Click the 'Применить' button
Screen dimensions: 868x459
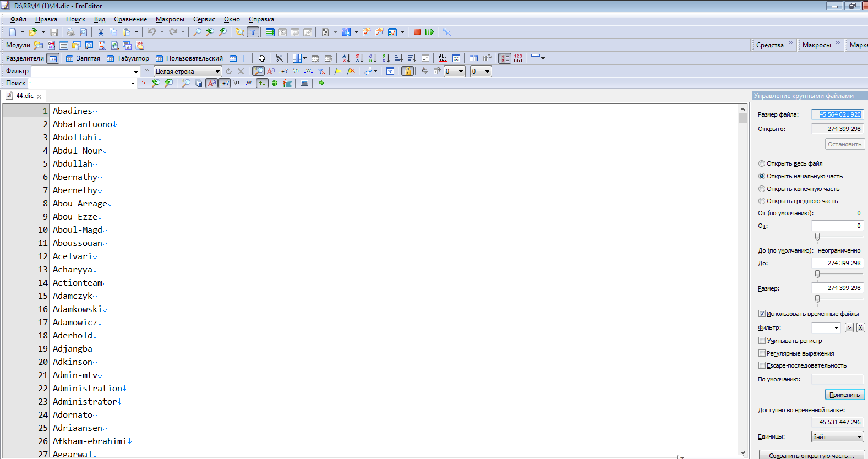[844, 395]
